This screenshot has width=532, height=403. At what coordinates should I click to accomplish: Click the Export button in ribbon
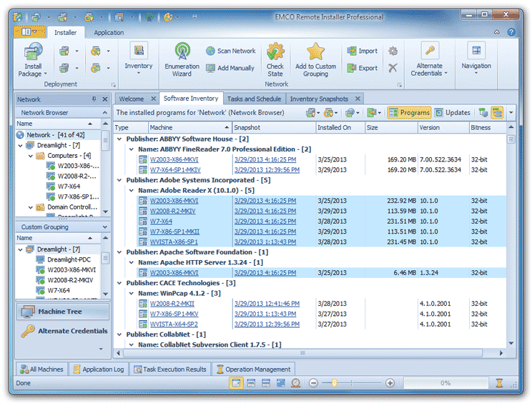[x=363, y=69]
